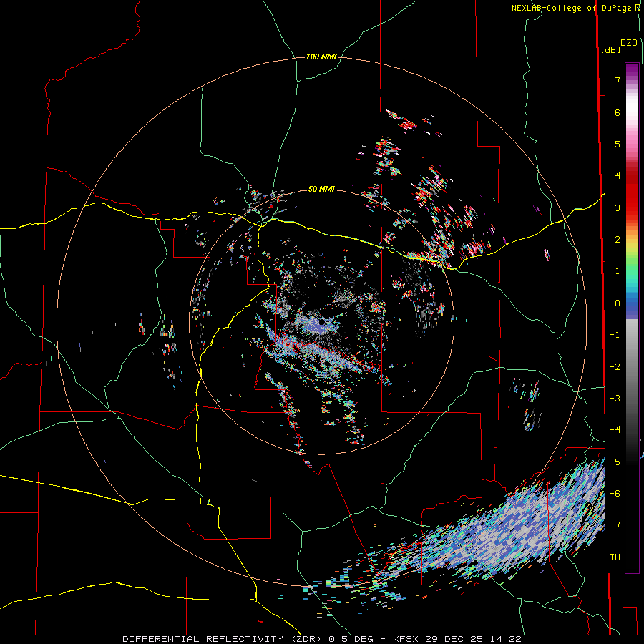Click the 0 value on the ZDR scale
644x644 pixels.
618,303
